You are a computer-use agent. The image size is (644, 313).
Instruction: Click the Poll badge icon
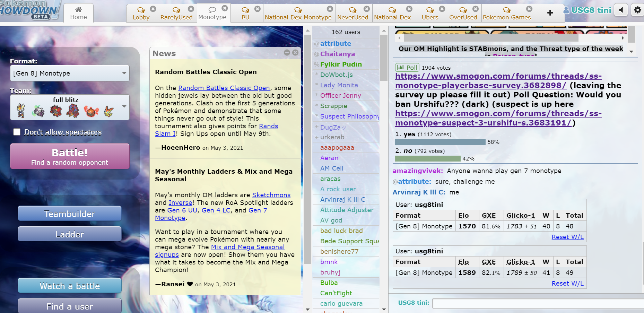click(x=407, y=68)
